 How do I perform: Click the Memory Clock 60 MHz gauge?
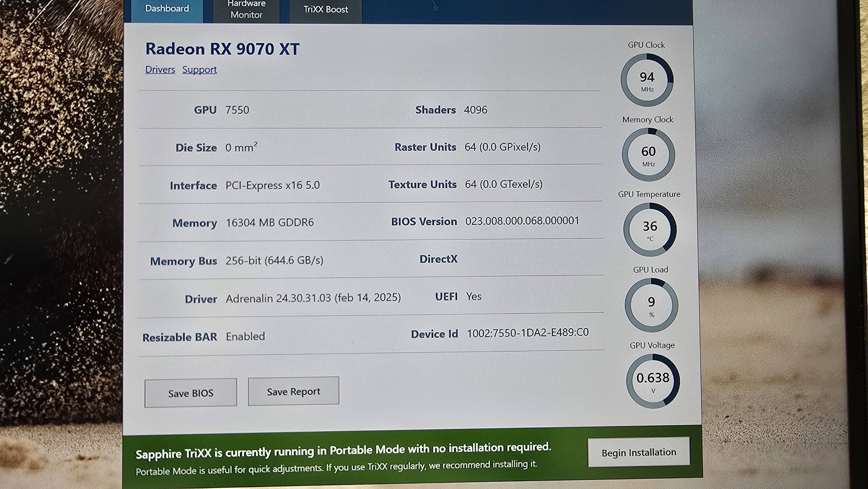coord(648,155)
